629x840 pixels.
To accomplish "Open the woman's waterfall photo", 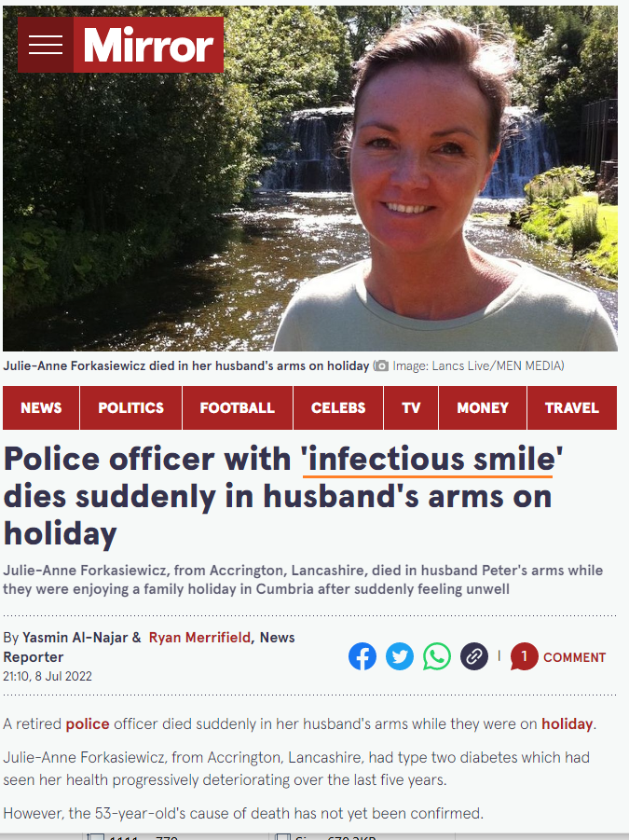I will [310, 178].
